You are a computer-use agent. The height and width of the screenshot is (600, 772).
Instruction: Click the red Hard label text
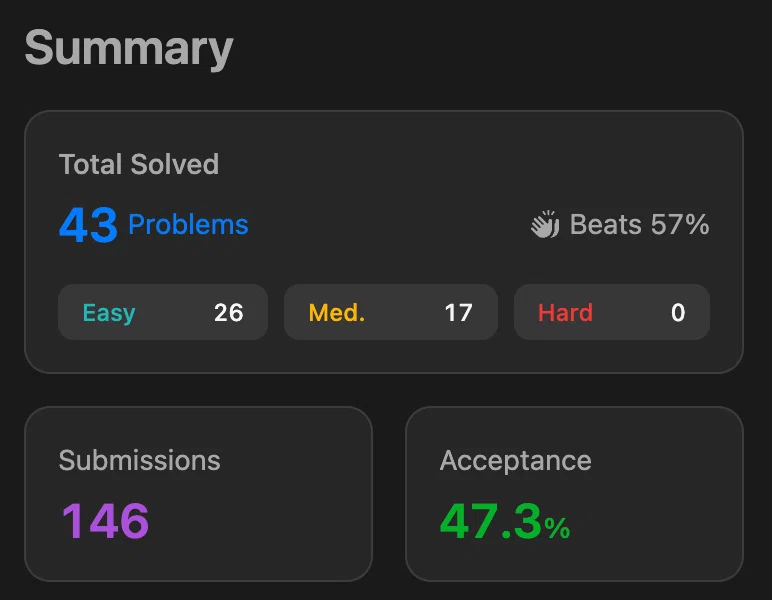pyautogui.click(x=565, y=313)
